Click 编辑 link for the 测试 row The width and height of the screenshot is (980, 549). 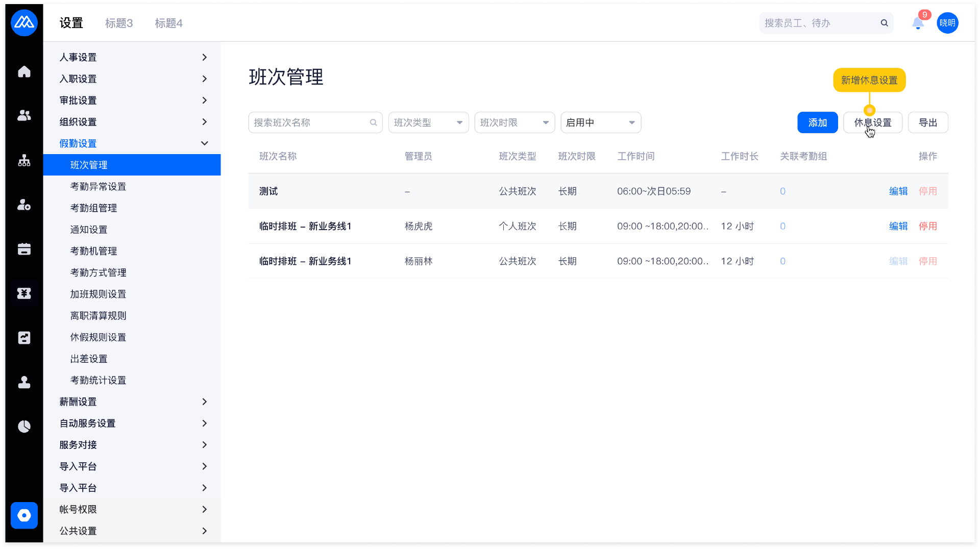click(898, 191)
